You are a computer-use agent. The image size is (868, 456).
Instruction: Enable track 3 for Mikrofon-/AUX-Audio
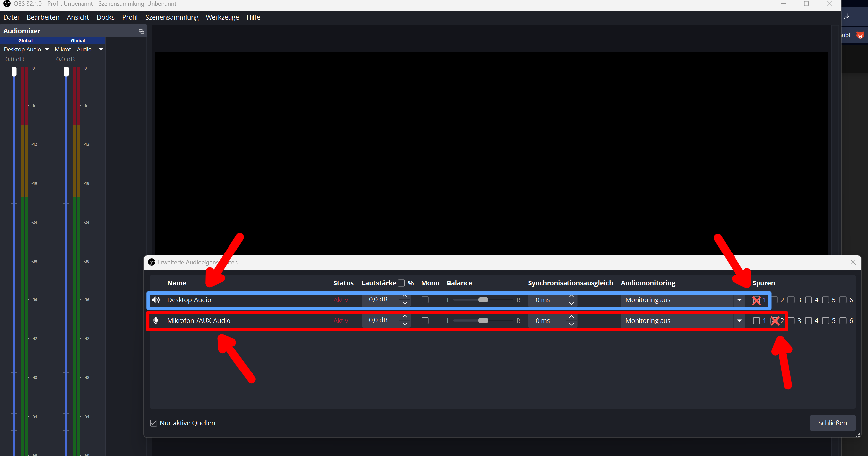[x=791, y=321]
